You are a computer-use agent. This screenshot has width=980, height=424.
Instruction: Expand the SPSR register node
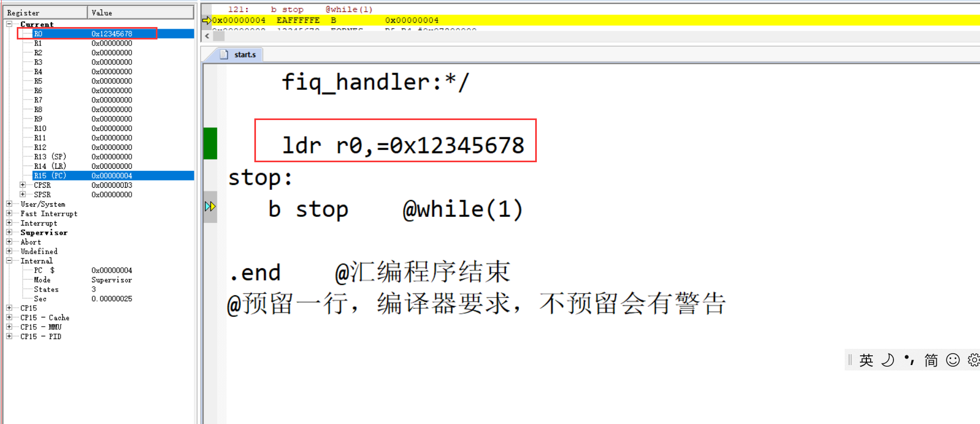click(x=23, y=194)
